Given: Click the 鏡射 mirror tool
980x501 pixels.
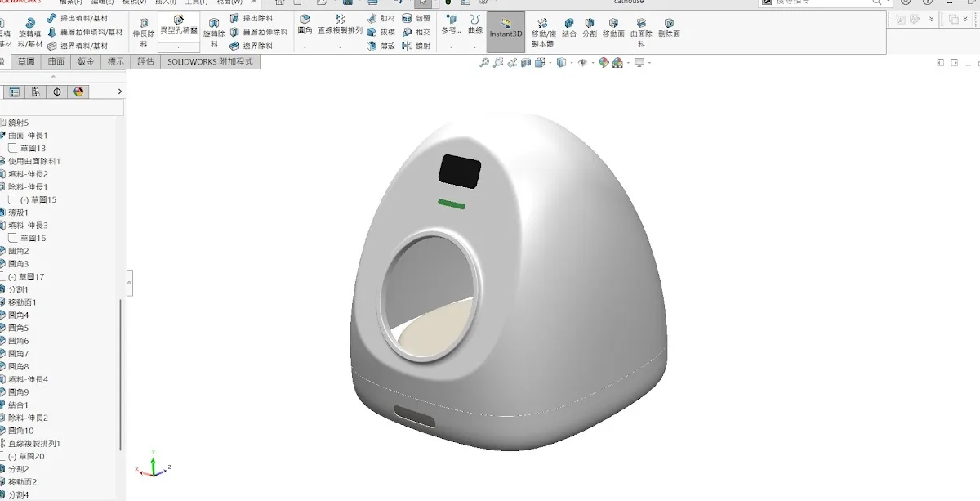Looking at the screenshot, I should [x=416, y=47].
